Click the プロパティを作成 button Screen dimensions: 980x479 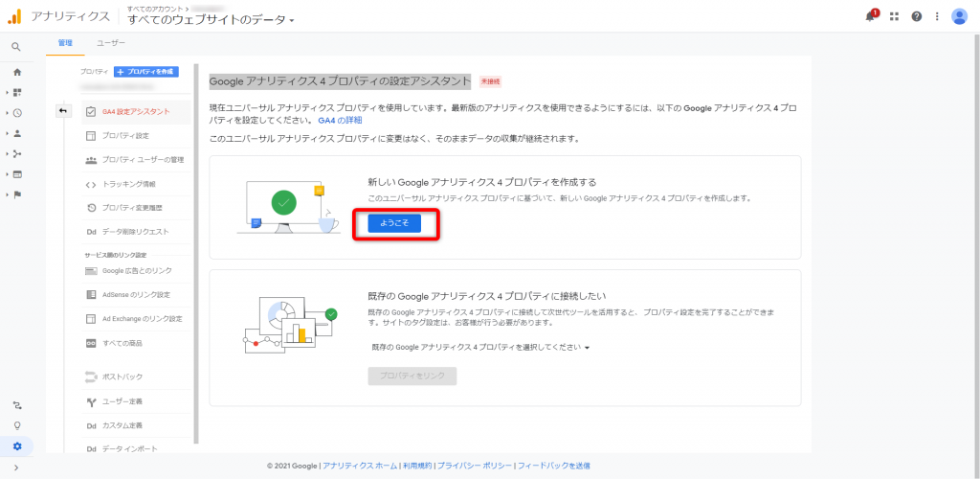click(146, 72)
